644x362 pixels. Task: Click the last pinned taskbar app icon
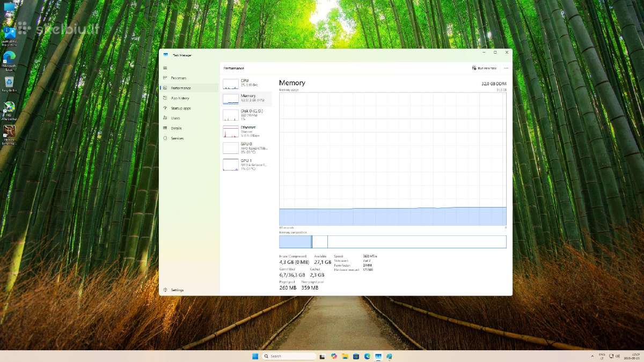[390, 356]
